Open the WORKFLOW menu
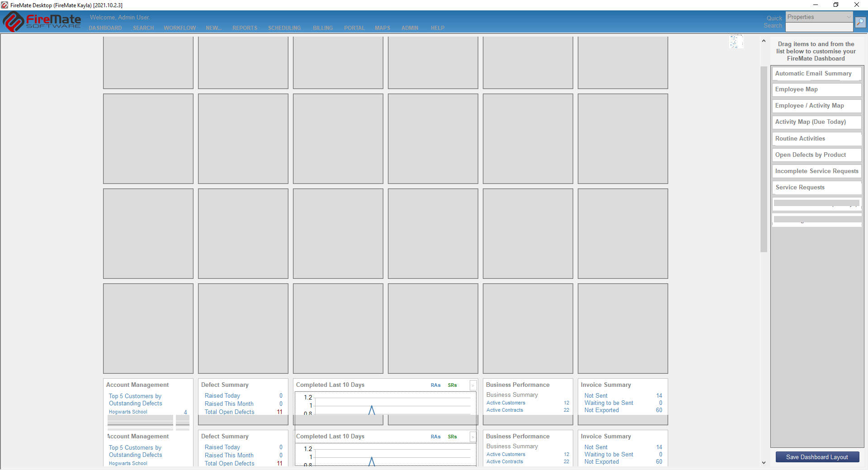This screenshot has width=868, height=470. pyautogui.click(x=179, y=28)
